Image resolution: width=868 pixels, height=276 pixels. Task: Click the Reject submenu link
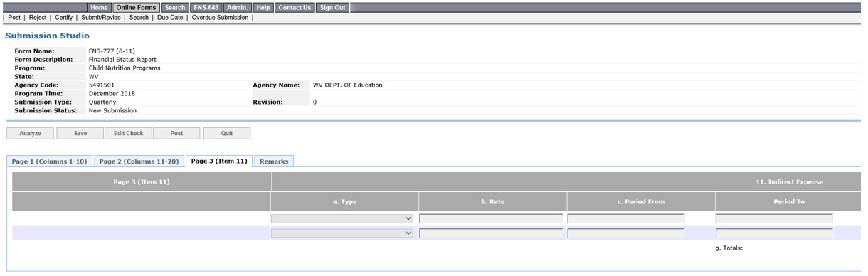pyautogui.click(x=38, y=18)
